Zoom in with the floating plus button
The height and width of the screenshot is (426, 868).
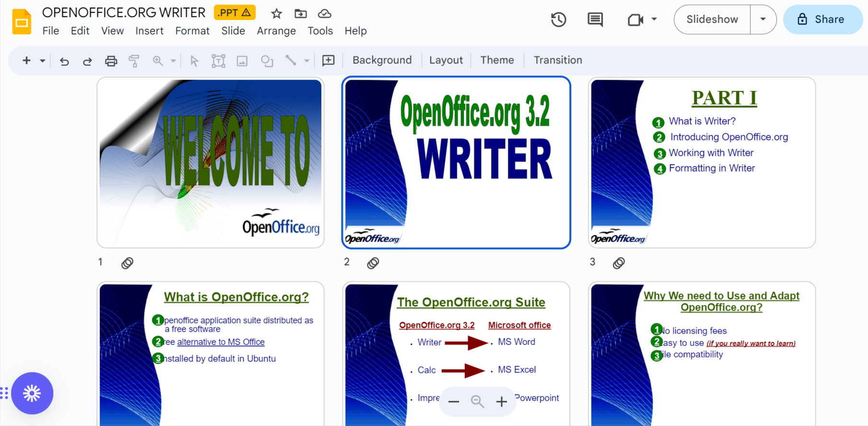[x=502, y=402]
